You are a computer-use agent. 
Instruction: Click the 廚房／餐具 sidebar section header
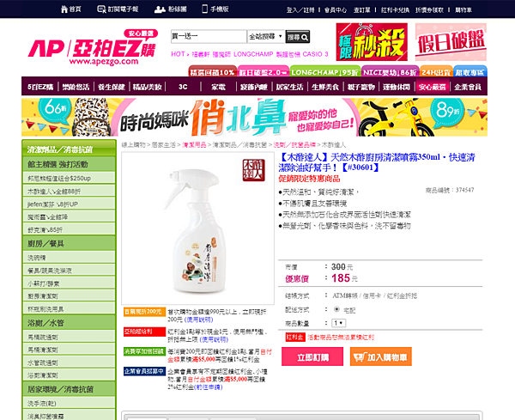tap(69, 243)
